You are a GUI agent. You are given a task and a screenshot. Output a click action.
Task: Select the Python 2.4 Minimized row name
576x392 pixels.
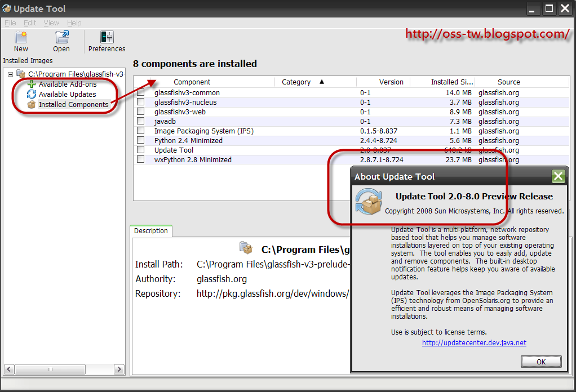click(188, 141)
